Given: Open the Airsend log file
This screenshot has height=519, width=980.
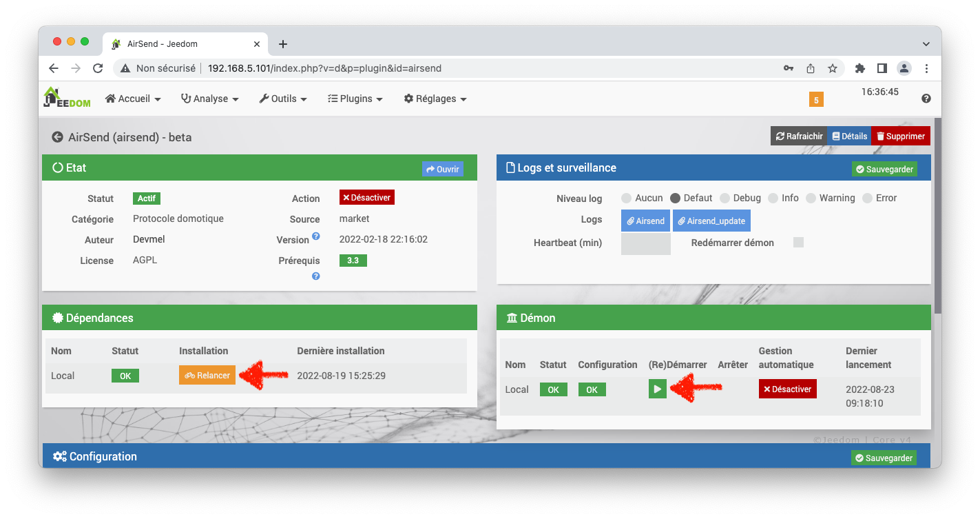Looking at the screenshot, I should coord(645,221).
